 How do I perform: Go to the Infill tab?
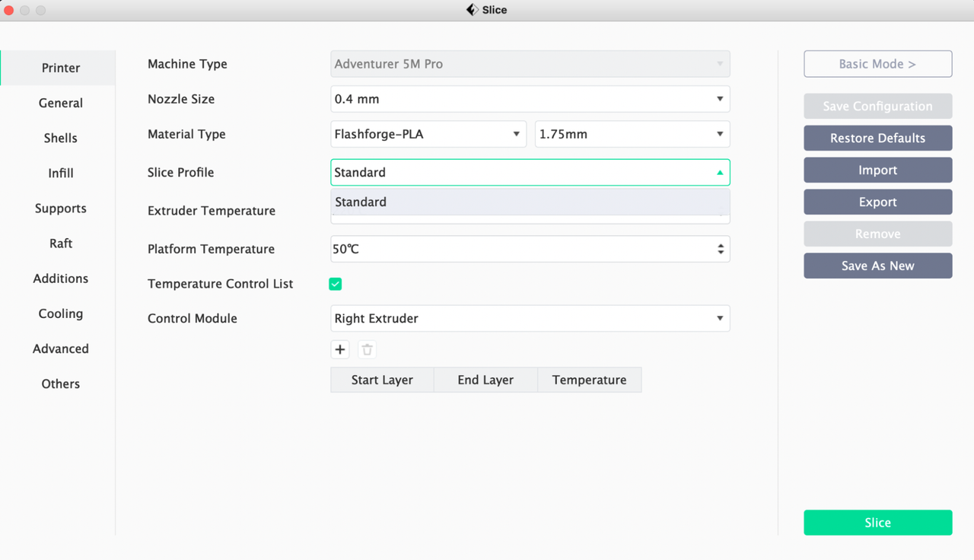tap(59, 173)
